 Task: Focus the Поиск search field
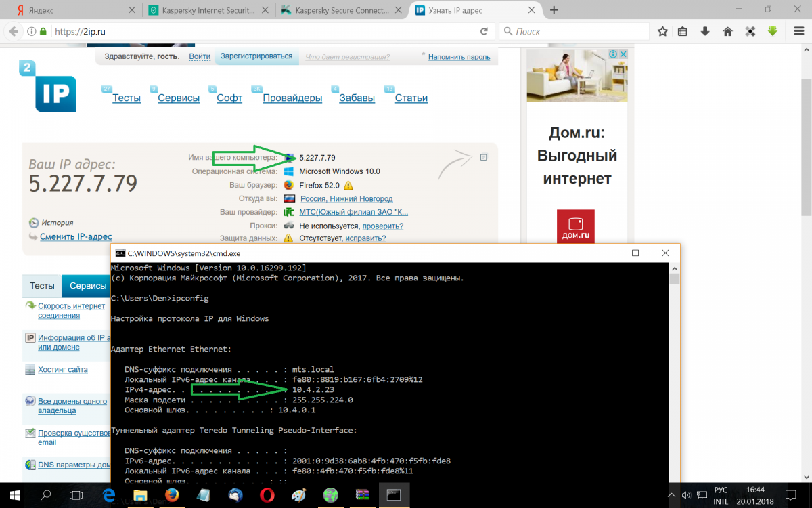tap(575, 31)
